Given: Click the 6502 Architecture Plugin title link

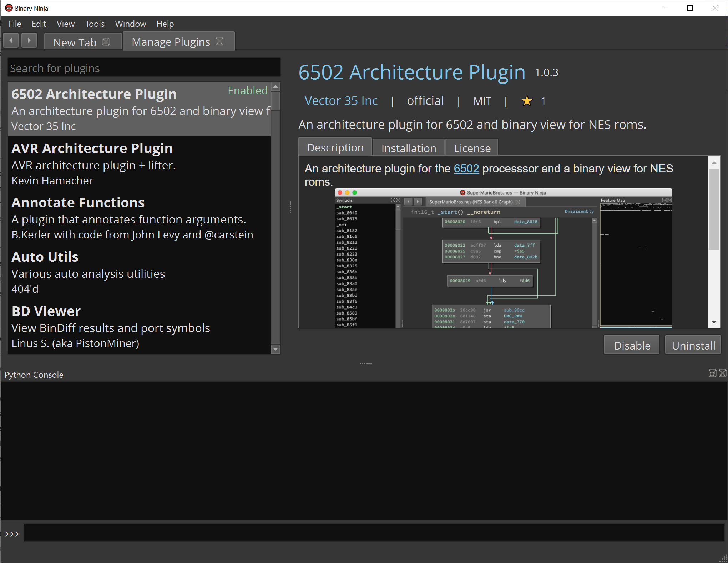Looking at the screenshot, I should click(412, 72).
